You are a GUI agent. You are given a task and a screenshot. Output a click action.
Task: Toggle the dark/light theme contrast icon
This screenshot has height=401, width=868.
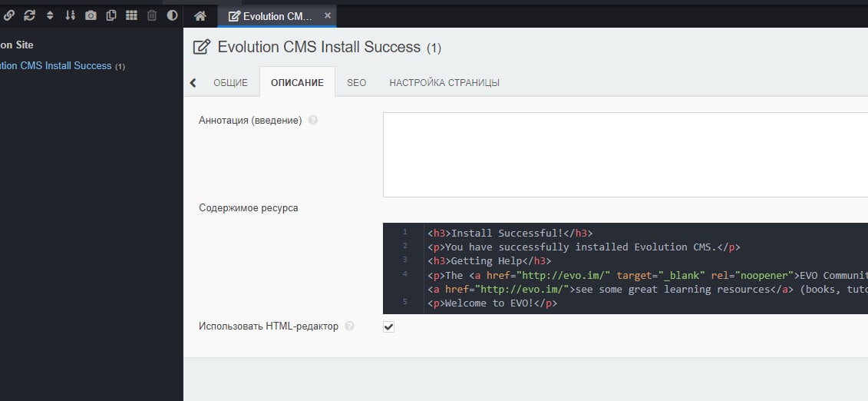pos(172,15)
